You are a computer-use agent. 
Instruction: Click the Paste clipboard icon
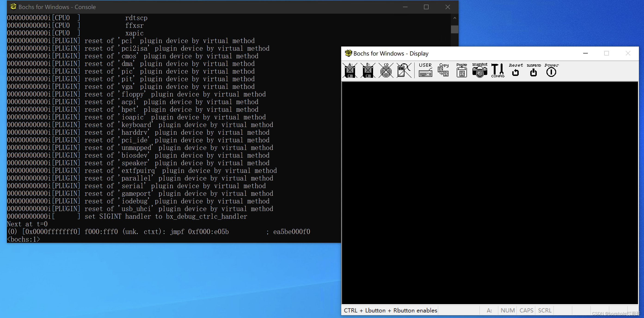coord(461,71)
